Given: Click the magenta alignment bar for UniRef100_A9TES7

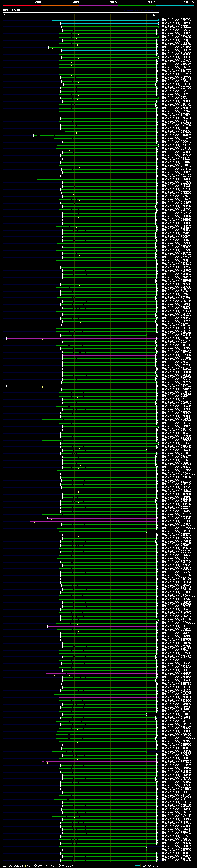Looking at the screenshot, I should (x=100, y=761).
